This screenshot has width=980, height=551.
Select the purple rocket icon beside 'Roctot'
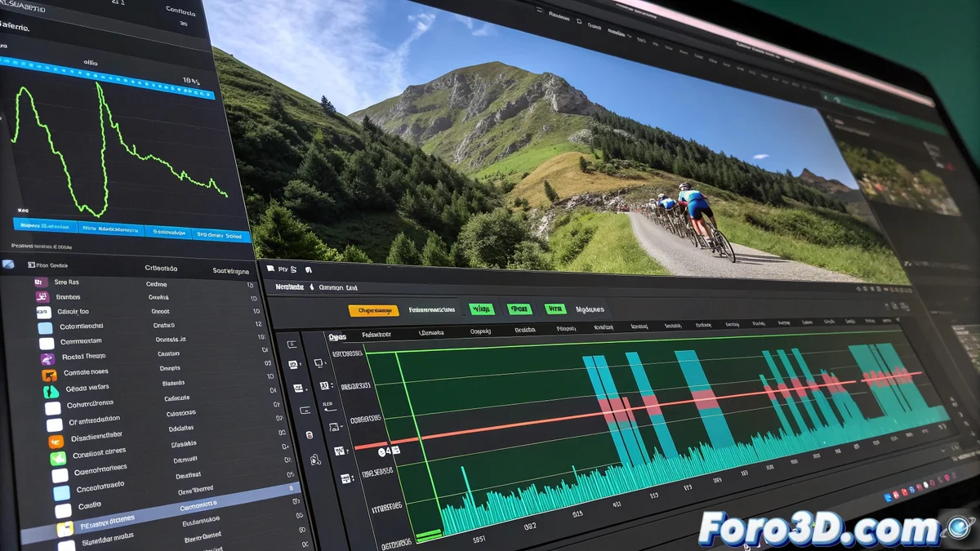point(47,358)
